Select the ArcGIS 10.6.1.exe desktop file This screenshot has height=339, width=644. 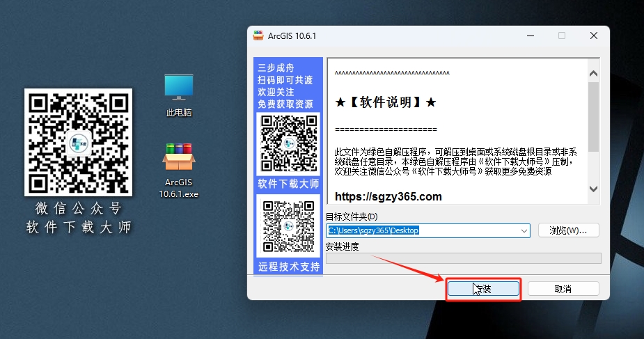coord(179,171)
